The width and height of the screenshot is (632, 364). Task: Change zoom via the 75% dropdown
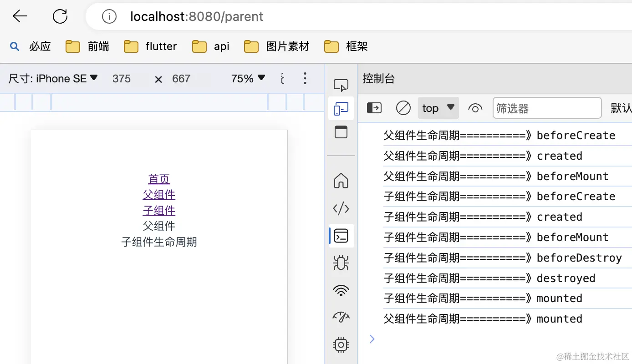[x=247, y=78]
